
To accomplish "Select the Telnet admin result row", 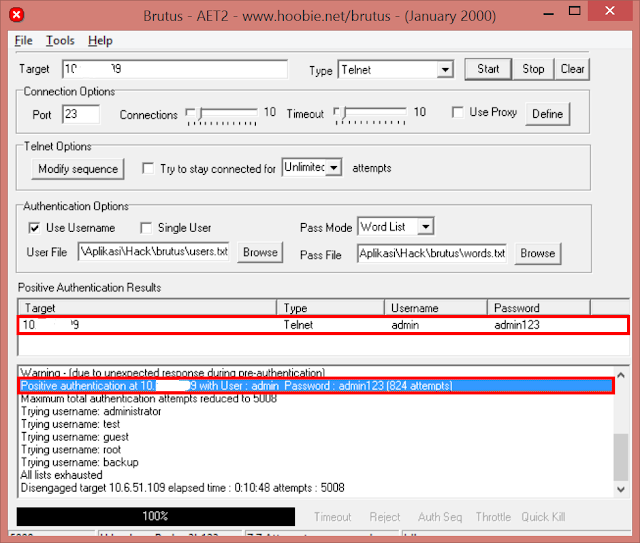I will [323, 325].
